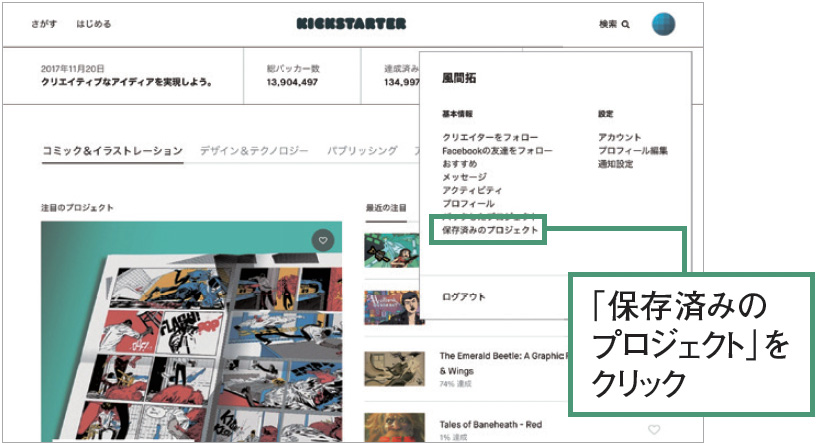
Task: Like the Tales of Baneheath heart icon
Action: coord(654,429)
